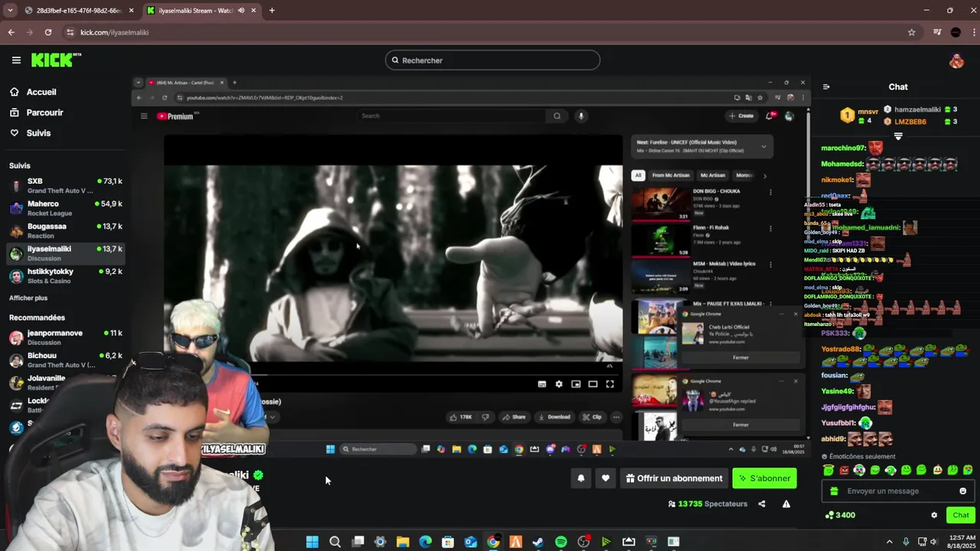Open chat settings gear icon
Image resolution: width=980 pixels, height=551 pixels.
click(x=934, y=515)
